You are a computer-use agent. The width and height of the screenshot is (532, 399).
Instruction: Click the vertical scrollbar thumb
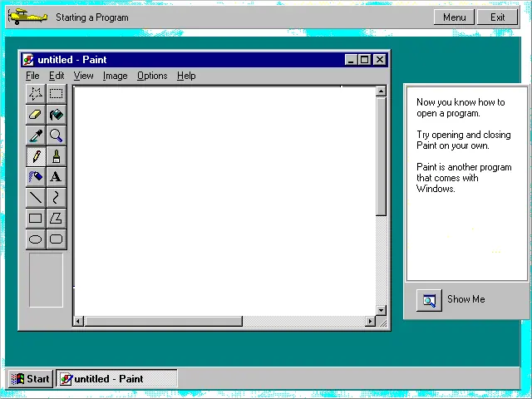point(381,156)
